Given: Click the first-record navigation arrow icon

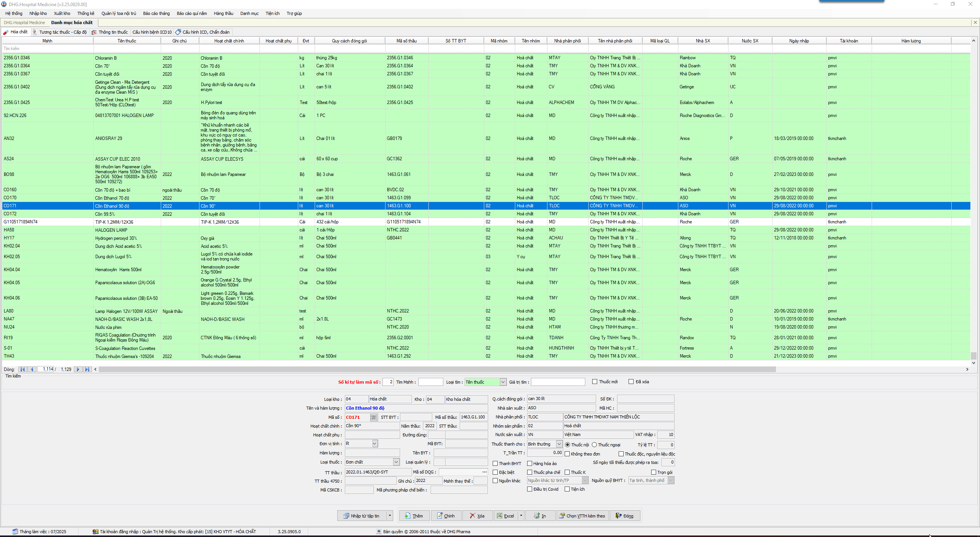Looking at the screenshot, I should 23,369.
